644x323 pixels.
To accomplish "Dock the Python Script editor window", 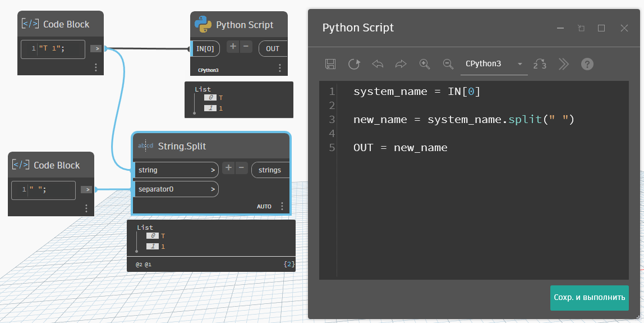I will 581,28.
